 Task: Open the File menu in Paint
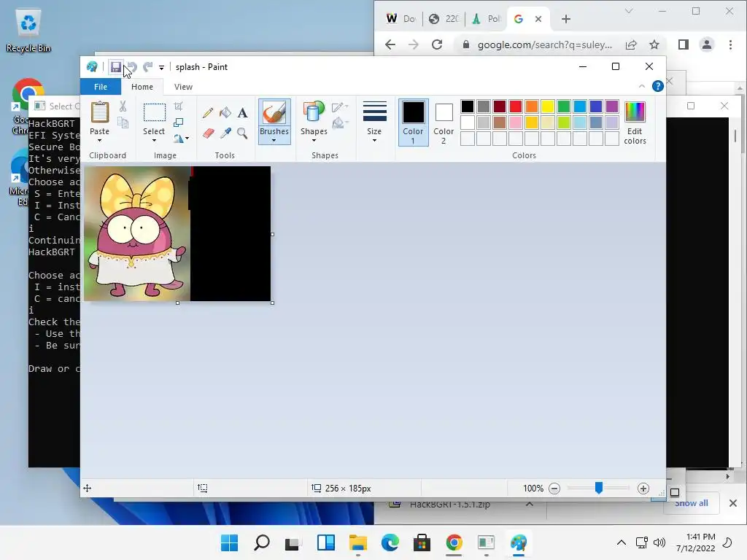101,87
